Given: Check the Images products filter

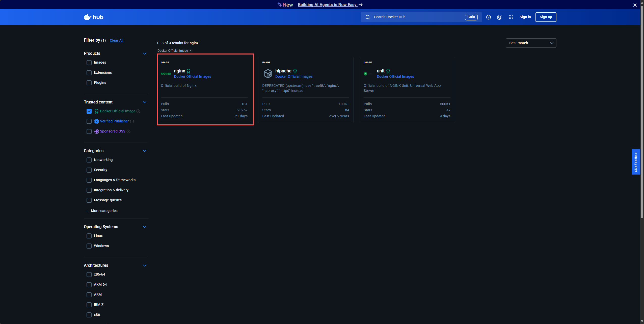Looking at the screenshot, I should pyautogui.click(x=89, y=63).
